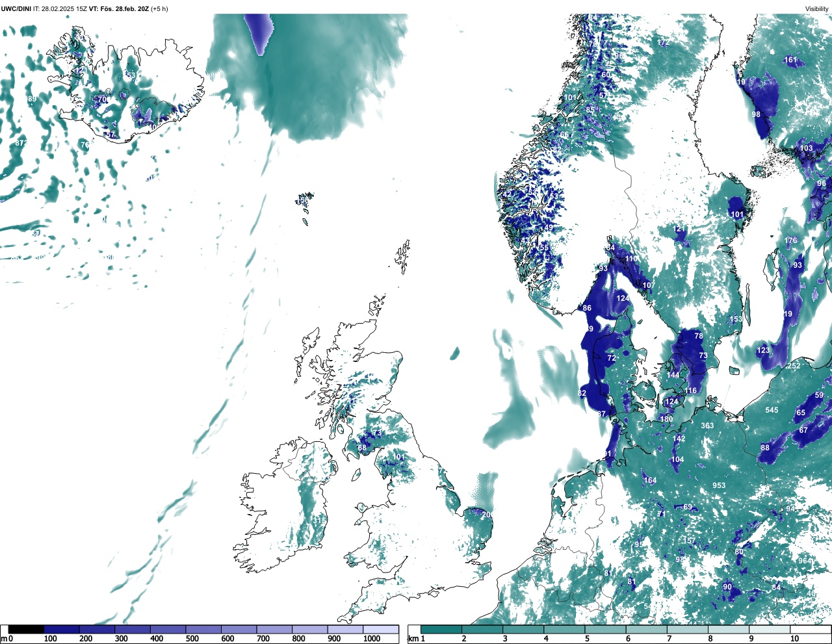
Task: Click the '500' label on the metre scale
Action: click(192, 639)
